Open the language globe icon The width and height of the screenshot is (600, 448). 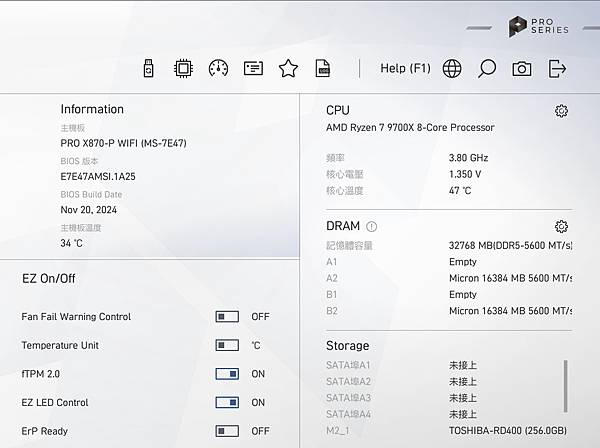[452, 69]
